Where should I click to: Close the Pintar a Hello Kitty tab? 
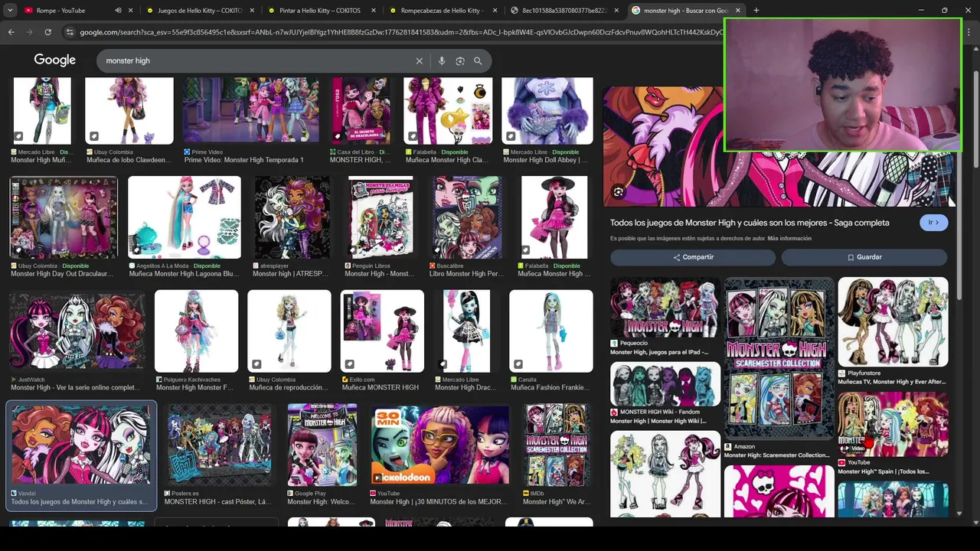[374, 11]
